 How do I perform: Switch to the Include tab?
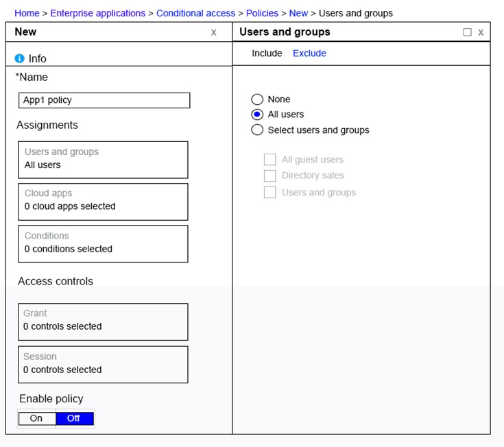[x=267, y=53]
